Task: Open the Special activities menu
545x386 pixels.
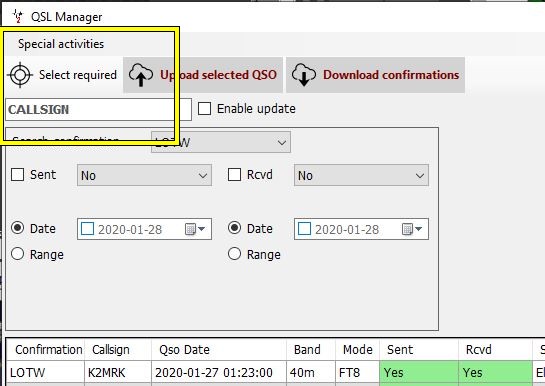Action: [x=61, y=44]
